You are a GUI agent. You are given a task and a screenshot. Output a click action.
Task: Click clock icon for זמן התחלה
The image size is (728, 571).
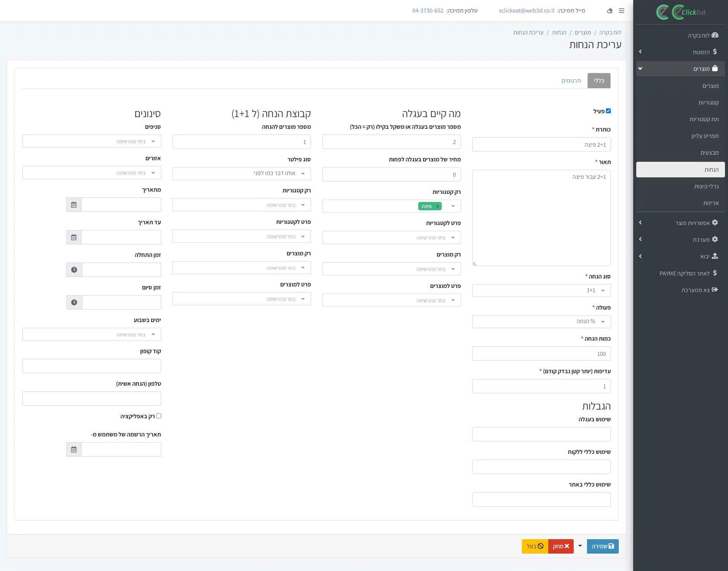pos(74,270)
